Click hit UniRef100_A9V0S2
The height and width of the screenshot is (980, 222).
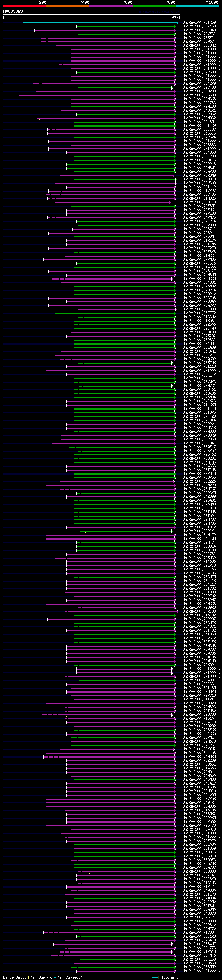coord(199,114)
